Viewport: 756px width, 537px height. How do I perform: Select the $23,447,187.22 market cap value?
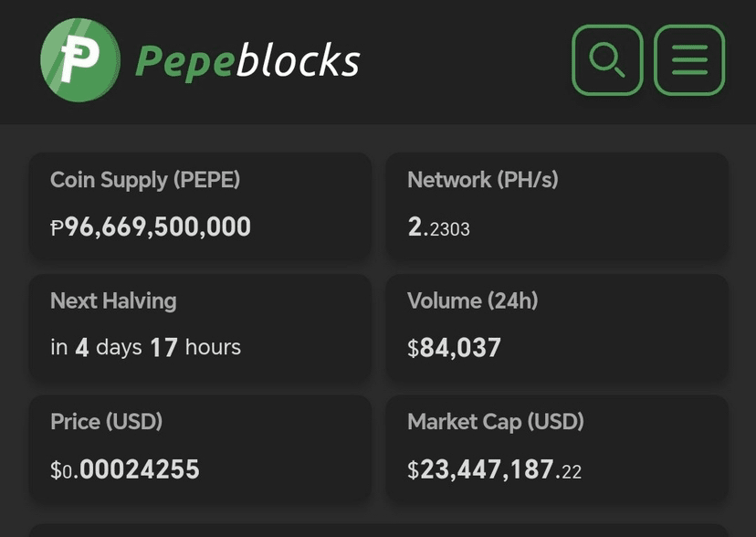tap(494, 469)
